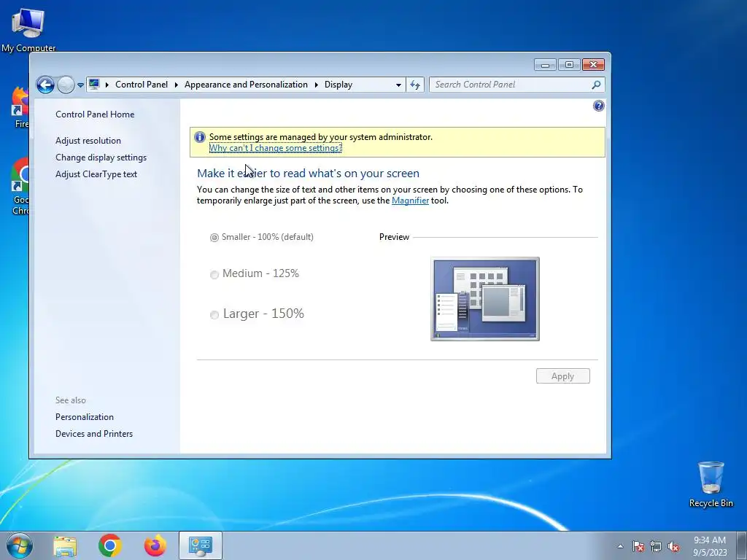Go back with the blue Back arrow
This screenshot has height=560, width=747.
coord(45,85)
